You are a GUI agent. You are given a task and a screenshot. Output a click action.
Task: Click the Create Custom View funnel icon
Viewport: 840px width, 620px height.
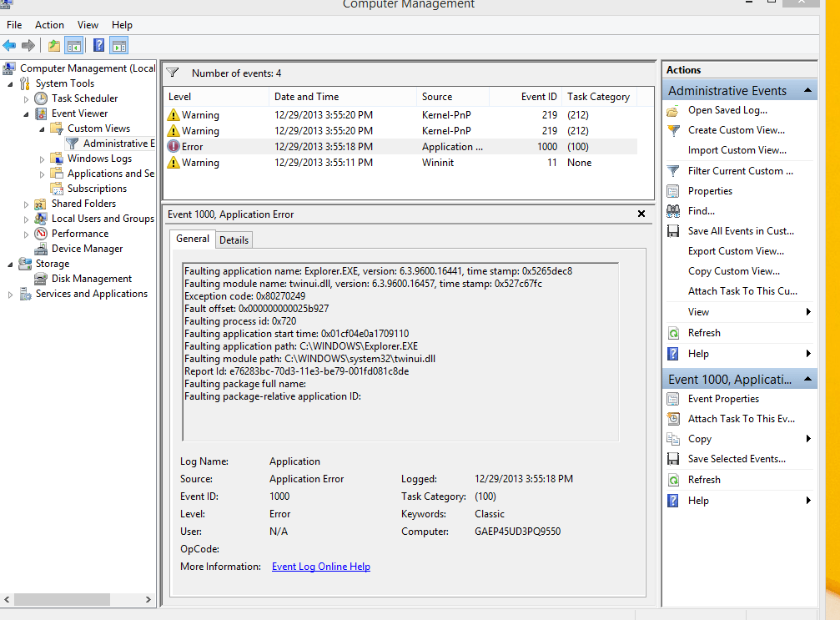(673, 130)
